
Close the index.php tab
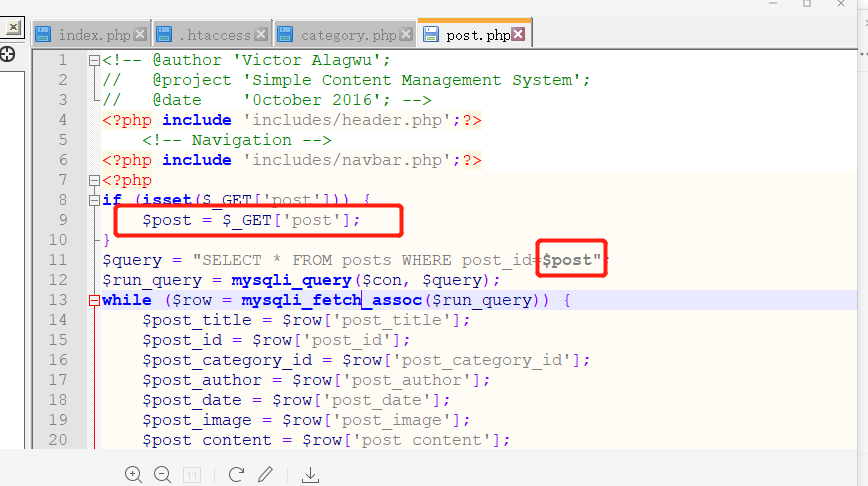click(x=141, y=34)
